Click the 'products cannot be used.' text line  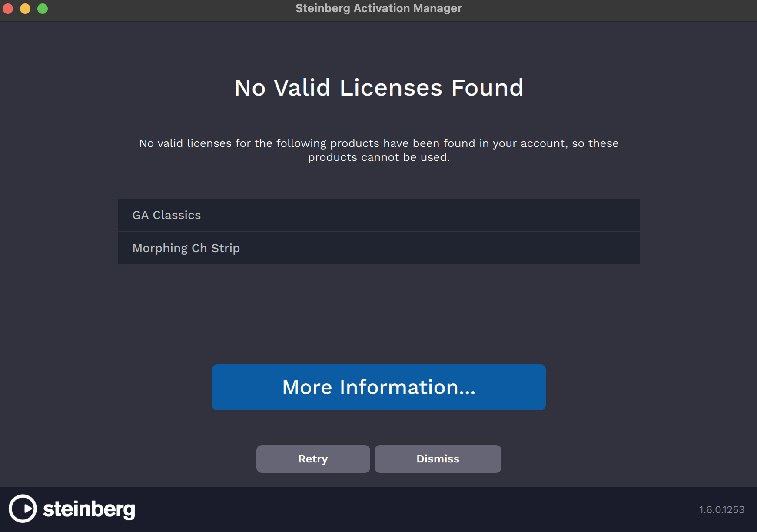point(378,157)
